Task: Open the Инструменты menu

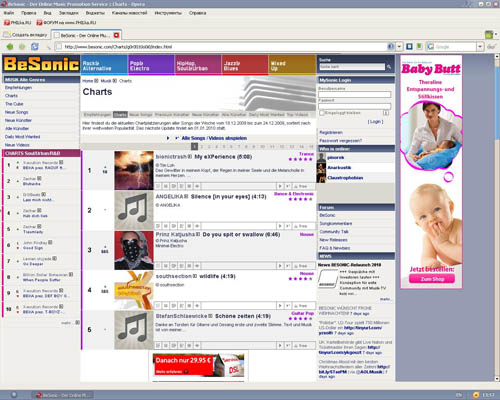Action: click(168, 13)
